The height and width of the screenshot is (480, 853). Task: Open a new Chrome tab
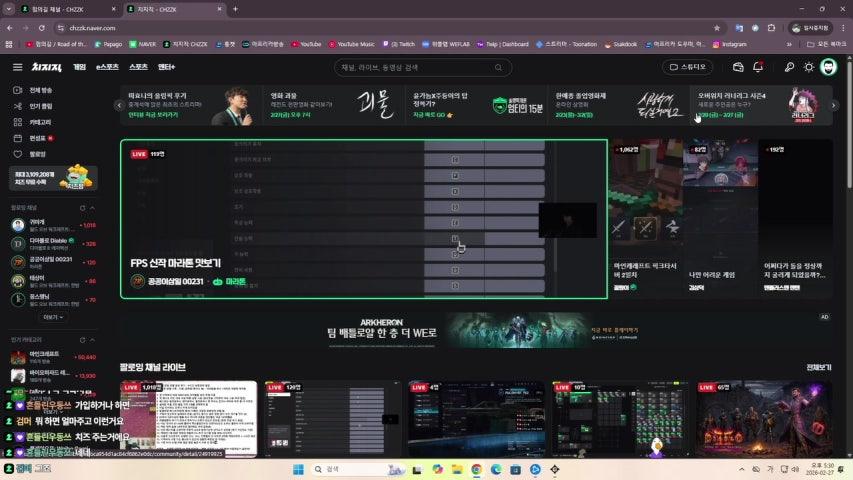236,9
